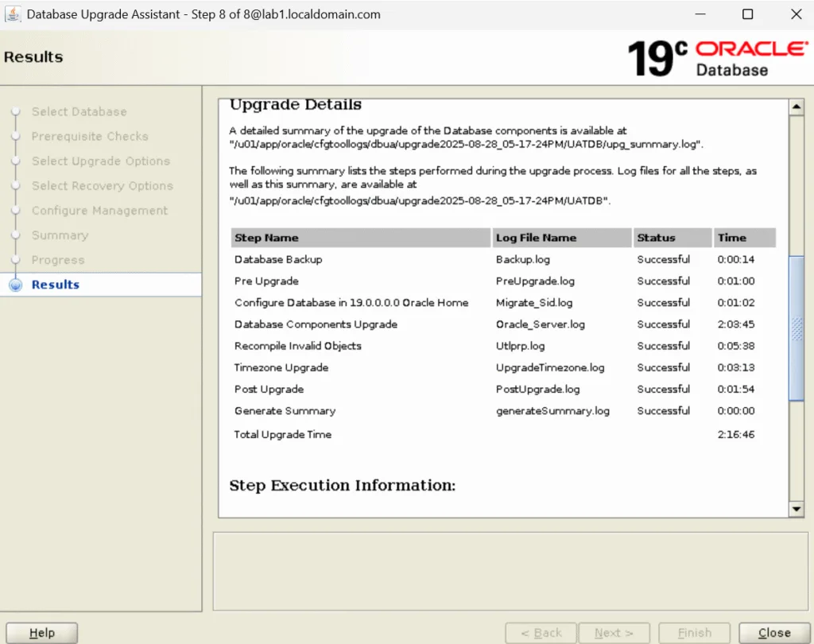The width and height of the screenshot is (814, 644).
Task: Click the scrollbar down arrow
Action: [x=797, y=509]
